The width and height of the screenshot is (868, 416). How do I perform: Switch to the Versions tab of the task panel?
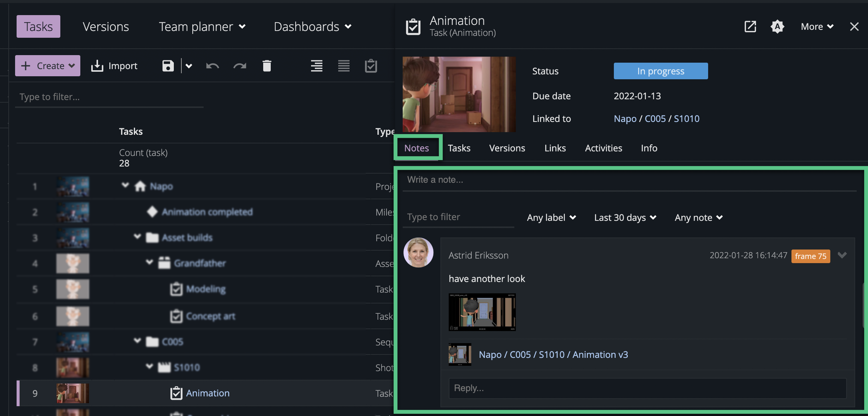pos(507,148)
